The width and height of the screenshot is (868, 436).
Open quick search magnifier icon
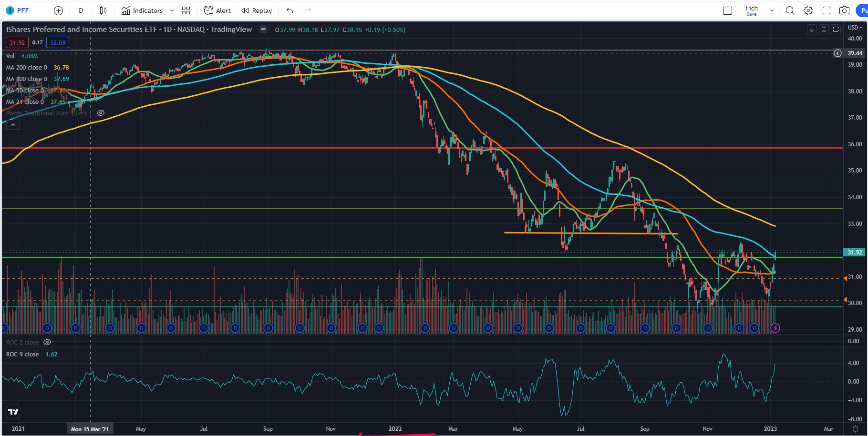click(x=790, y=10)
